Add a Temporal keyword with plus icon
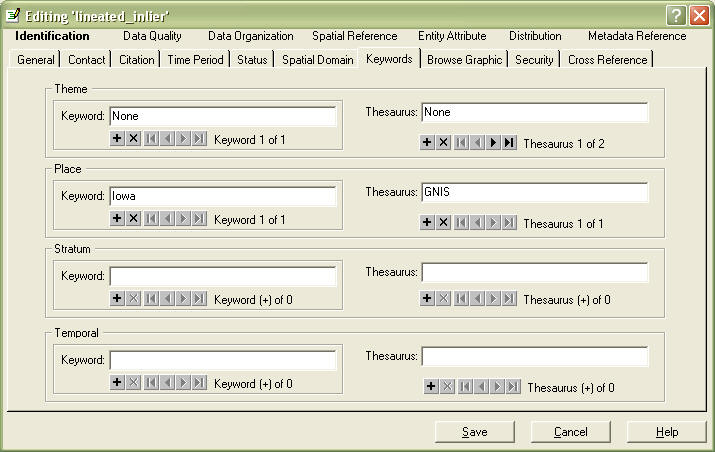Screen dimensions: 715x452 pyautogui.click(x=117, y=382)
